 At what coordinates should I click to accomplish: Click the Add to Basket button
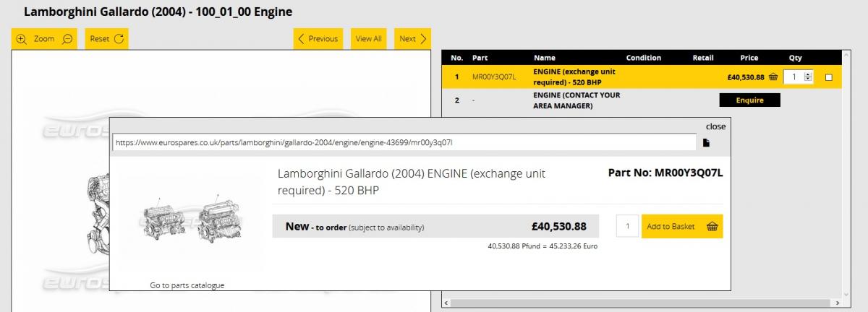tap(681, 227)
